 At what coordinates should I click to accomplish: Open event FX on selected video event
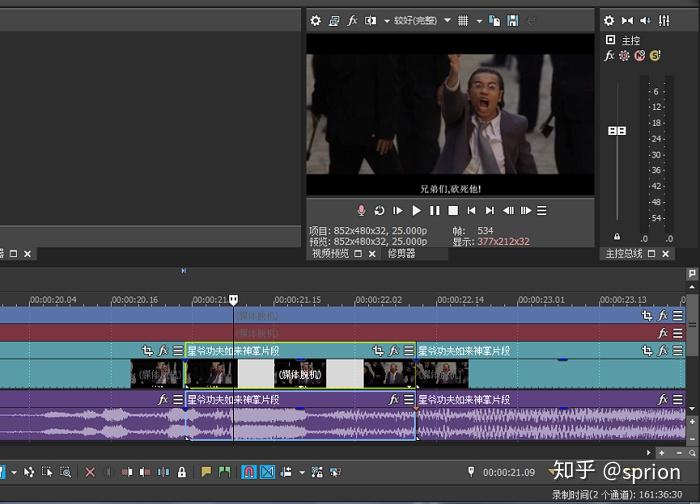tap(394, 351)
